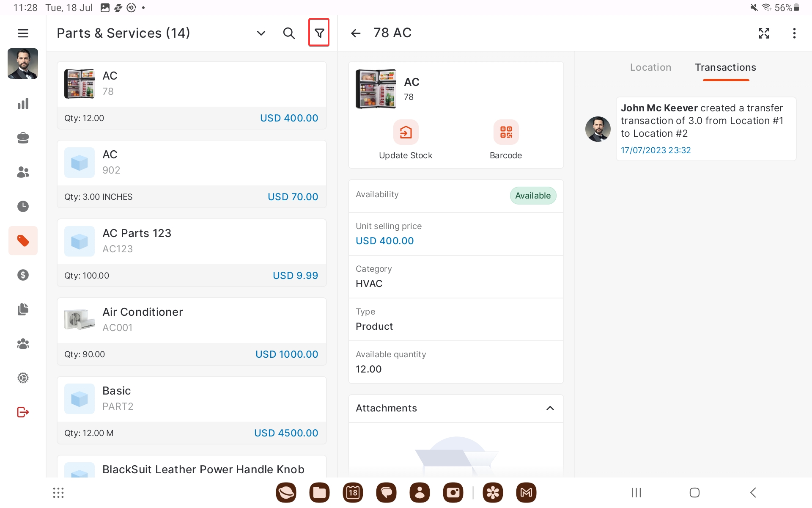Click the Update Stock icon
Viewport: 812px width, 508px height.
406,133
